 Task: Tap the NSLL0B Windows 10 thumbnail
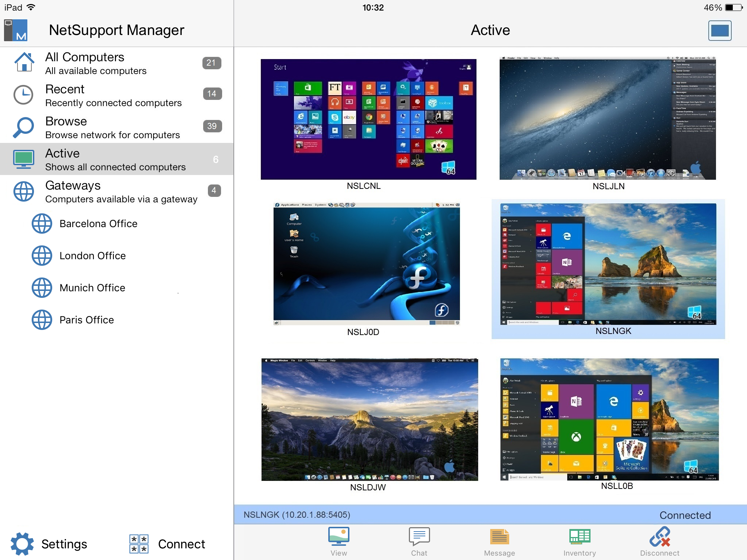(x=609, y=419)
